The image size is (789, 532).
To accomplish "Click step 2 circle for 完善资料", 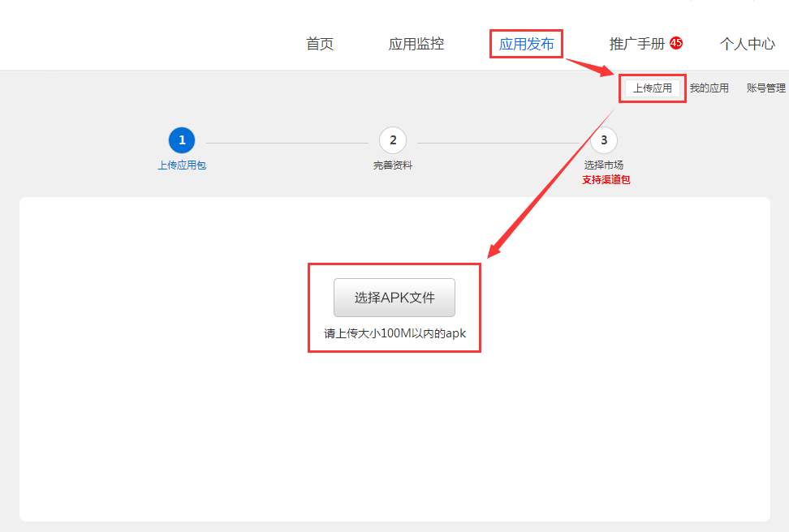I will point(393,140).
